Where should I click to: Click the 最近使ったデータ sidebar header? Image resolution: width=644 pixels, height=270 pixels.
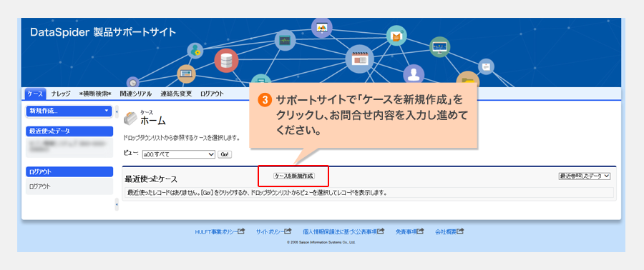(69, 131)
